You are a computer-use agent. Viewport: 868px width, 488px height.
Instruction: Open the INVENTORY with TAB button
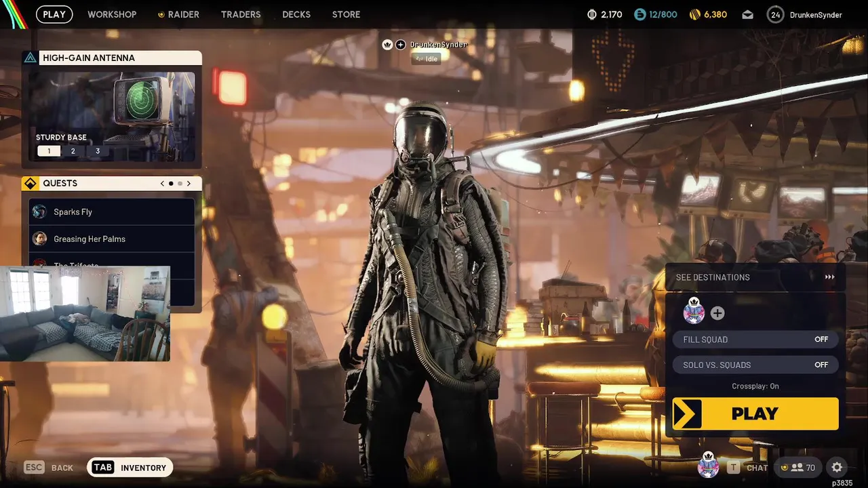tap(130, 468)
